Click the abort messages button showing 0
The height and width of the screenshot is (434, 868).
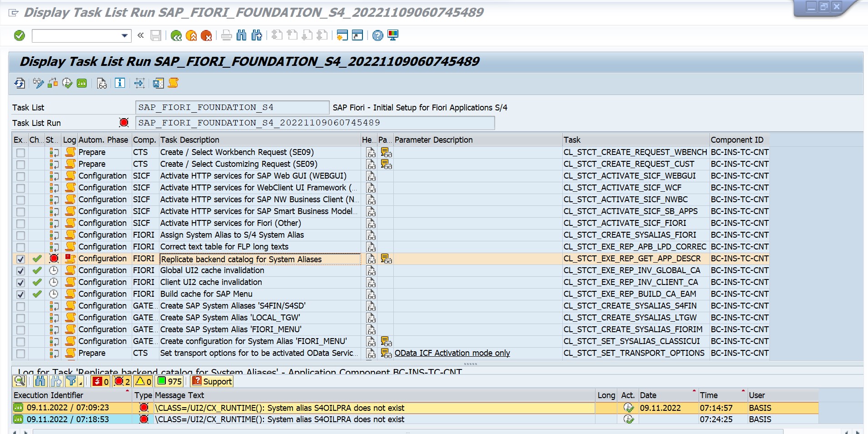[x=100, y=381]
